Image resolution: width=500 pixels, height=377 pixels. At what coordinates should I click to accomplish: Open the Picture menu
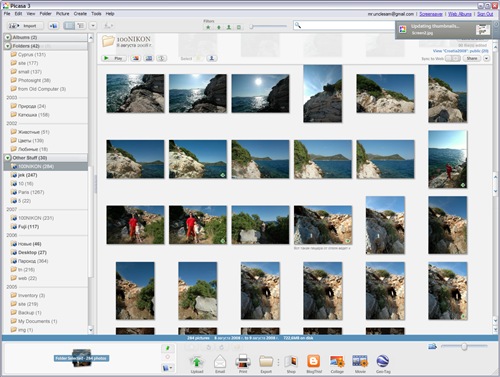[x=63, y=14]
